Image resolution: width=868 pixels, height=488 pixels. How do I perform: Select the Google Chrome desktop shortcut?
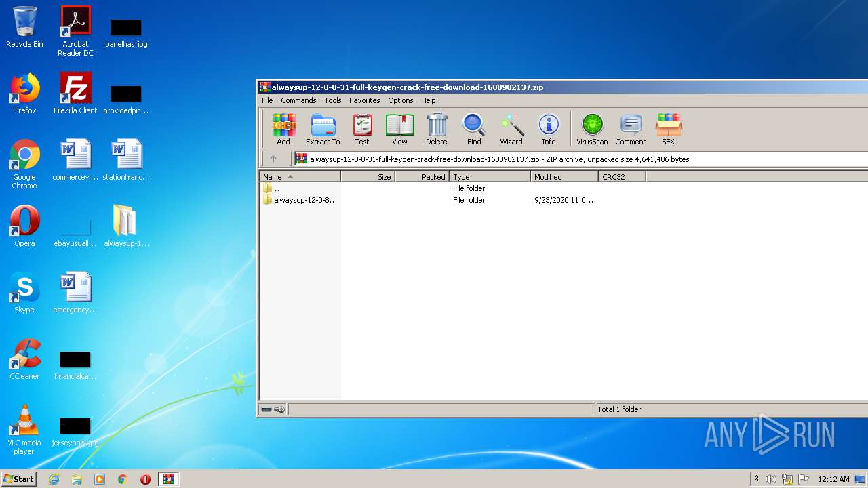pos(24,164)
